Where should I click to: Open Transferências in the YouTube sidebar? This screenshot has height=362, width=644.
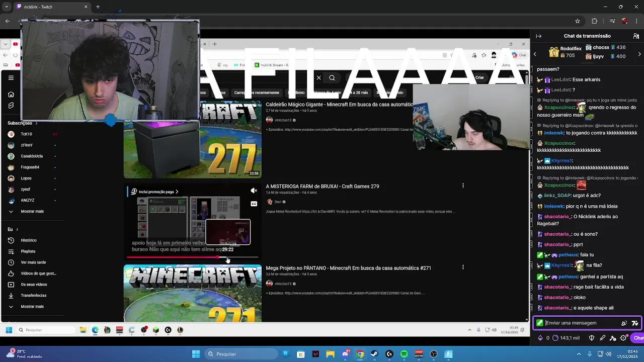[33, 296]
